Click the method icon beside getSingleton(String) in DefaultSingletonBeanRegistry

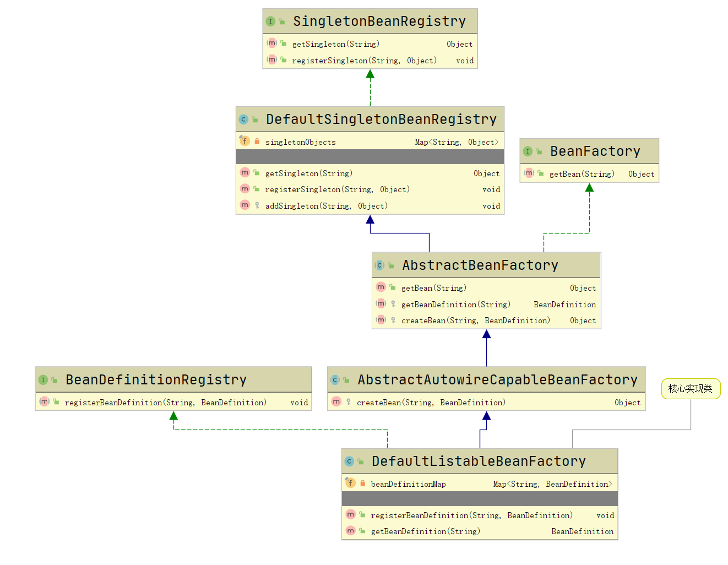click(245, 172)
